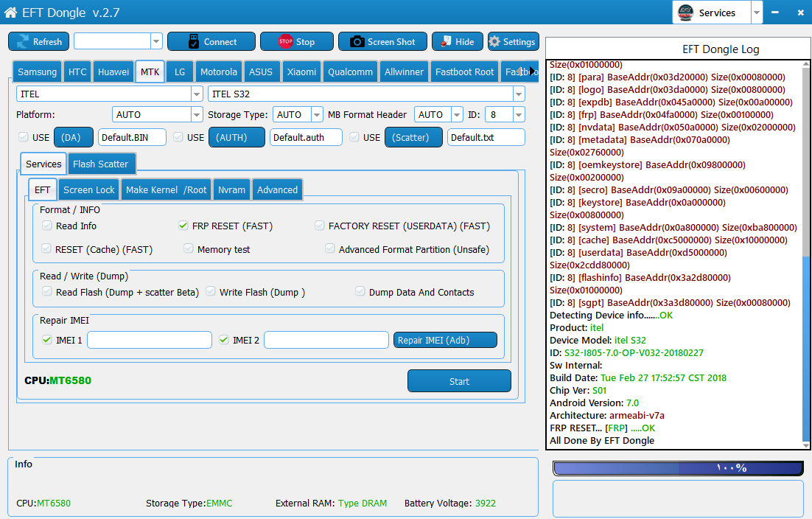Enable Write Flash (Dump) checkbox
Viewport: 812px width, 519px height.
(x=211, y=292)
